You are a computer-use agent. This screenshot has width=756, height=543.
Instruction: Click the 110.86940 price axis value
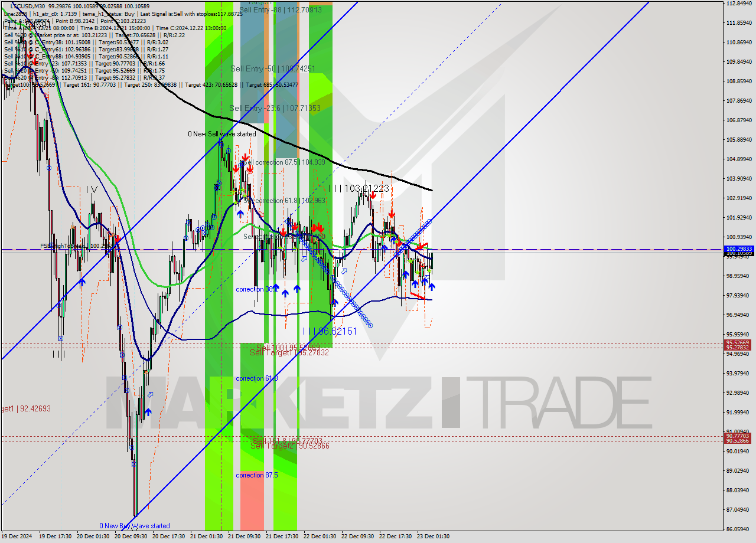pyautogui.click(x=739, y=42)
